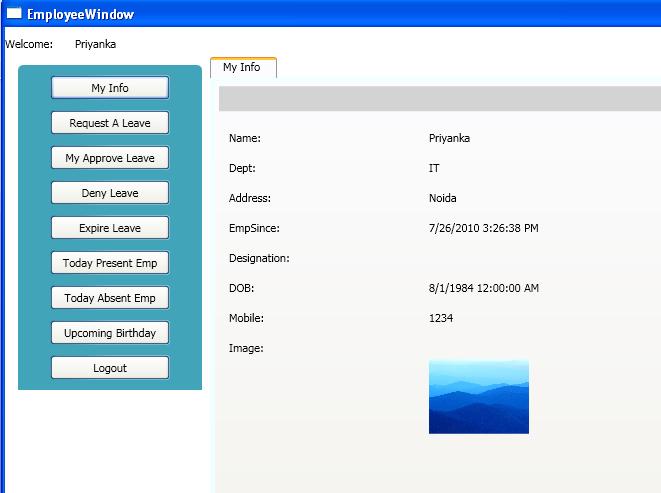The image size is (661, 493).
Task: Show the Expire Leave list
Action: [110, 228]
